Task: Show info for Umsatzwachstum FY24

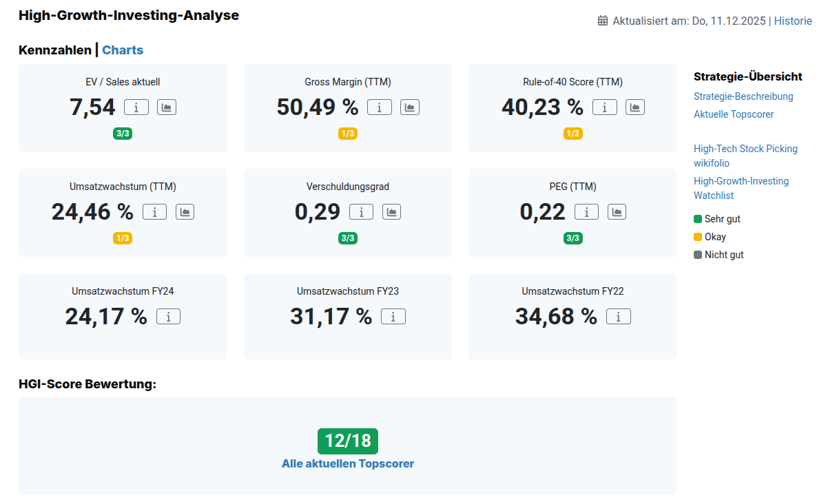Action: coord(168,316)
